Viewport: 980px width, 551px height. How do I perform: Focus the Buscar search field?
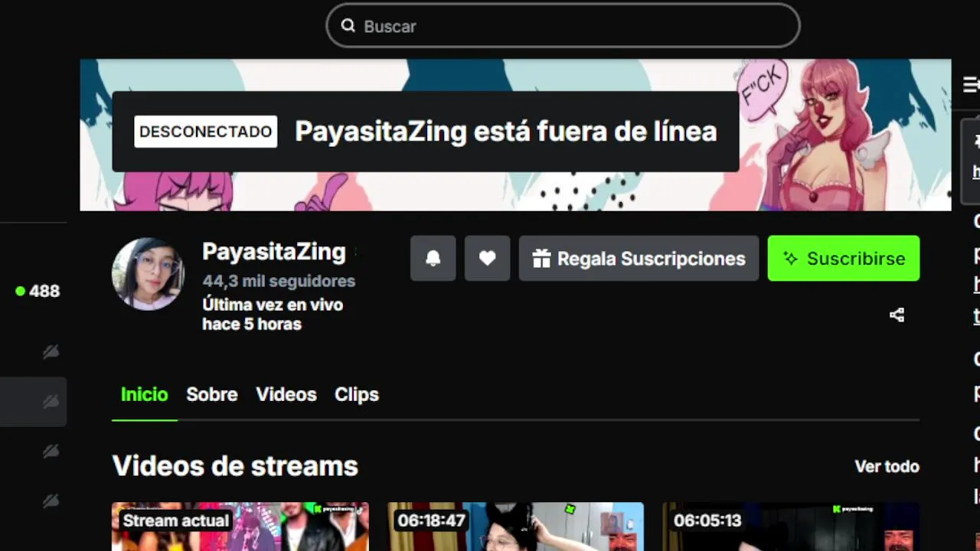[x=563, y=26]
